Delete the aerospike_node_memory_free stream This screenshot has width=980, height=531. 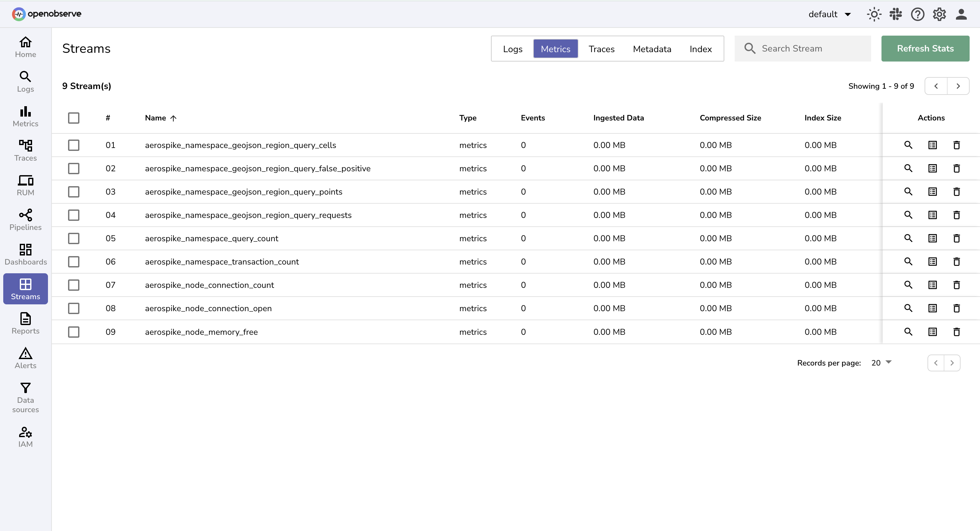[957, 332]
